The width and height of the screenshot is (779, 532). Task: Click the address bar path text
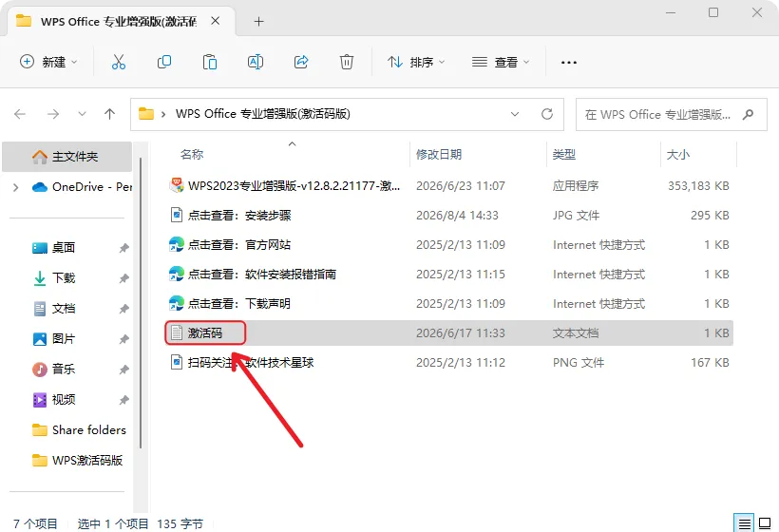point(263,114)
